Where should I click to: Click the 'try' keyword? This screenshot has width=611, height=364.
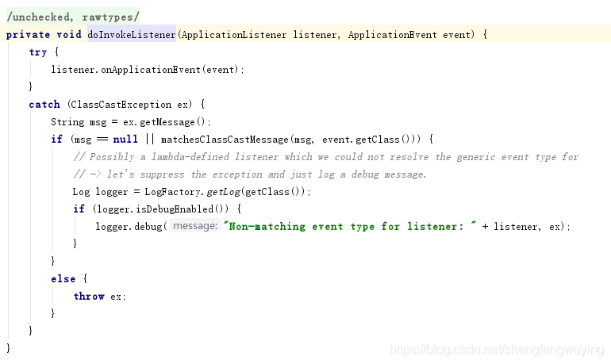(38, 52)
